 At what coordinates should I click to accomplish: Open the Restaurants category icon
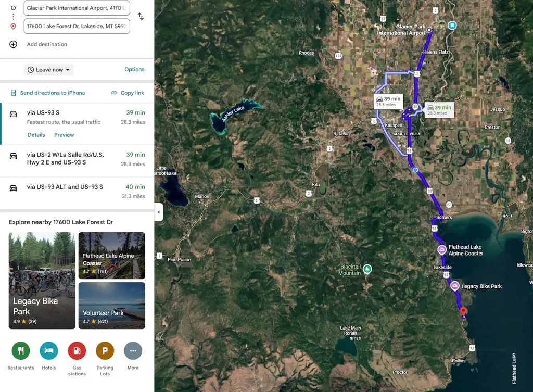coord(21,350)
